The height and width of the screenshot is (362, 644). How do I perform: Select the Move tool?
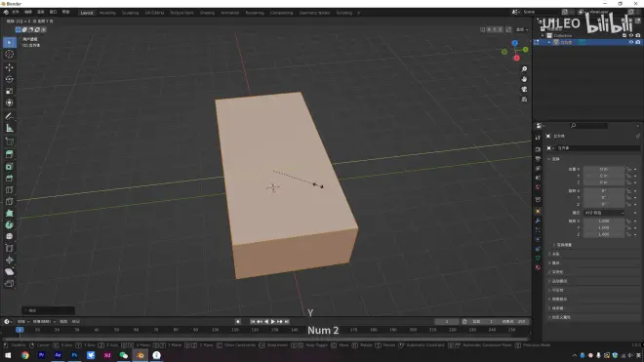tap(10, 67)
